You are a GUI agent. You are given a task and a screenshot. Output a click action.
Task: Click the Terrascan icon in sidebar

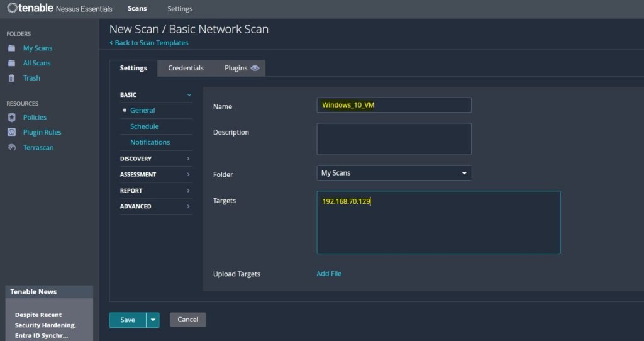click(x=11, y=147)
